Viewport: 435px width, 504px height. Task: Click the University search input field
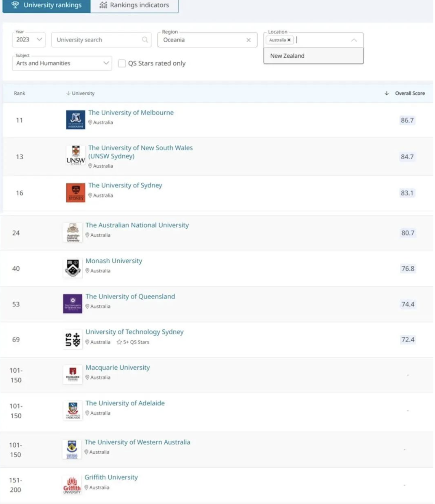point(97,40)
